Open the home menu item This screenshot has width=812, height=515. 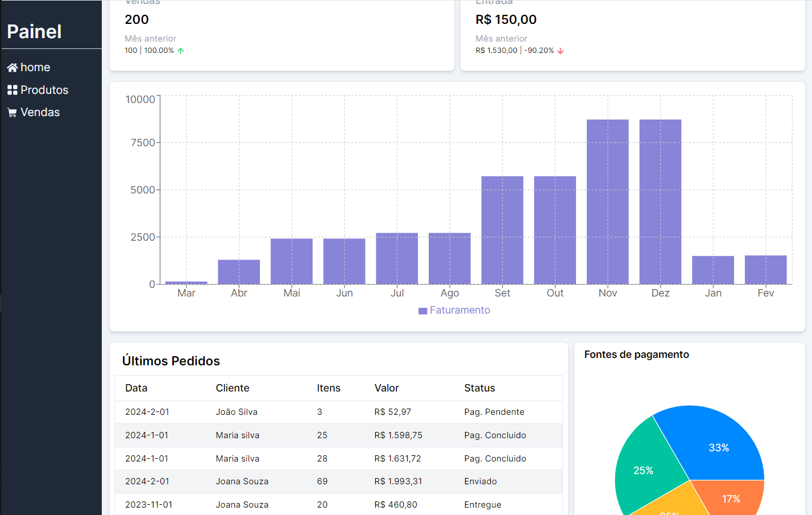point(35,67)
